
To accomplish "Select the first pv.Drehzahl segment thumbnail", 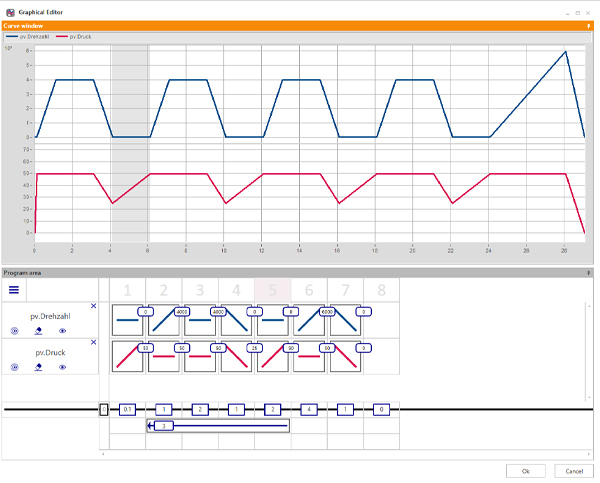I will pos(127,320).
